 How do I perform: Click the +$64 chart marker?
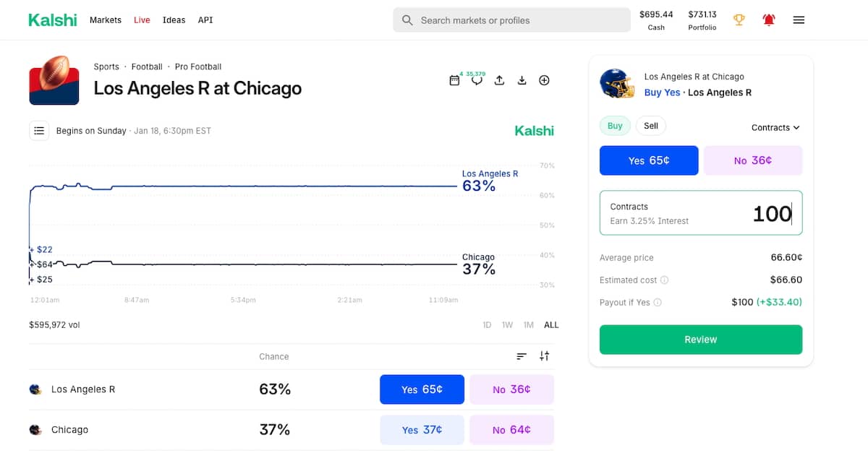[x=41, y=264]
